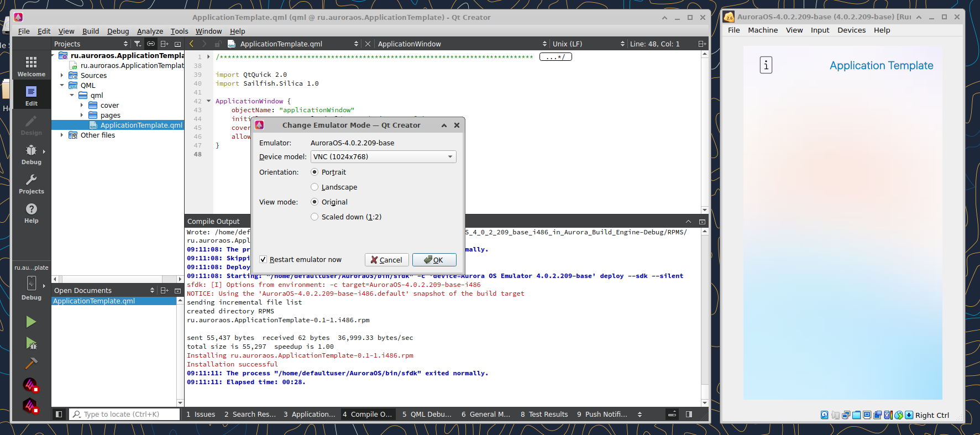The width and height of the screenshot is (980, 435).
Task: Split the editor using the toolbar split icon
Action: tap(702, 44)
